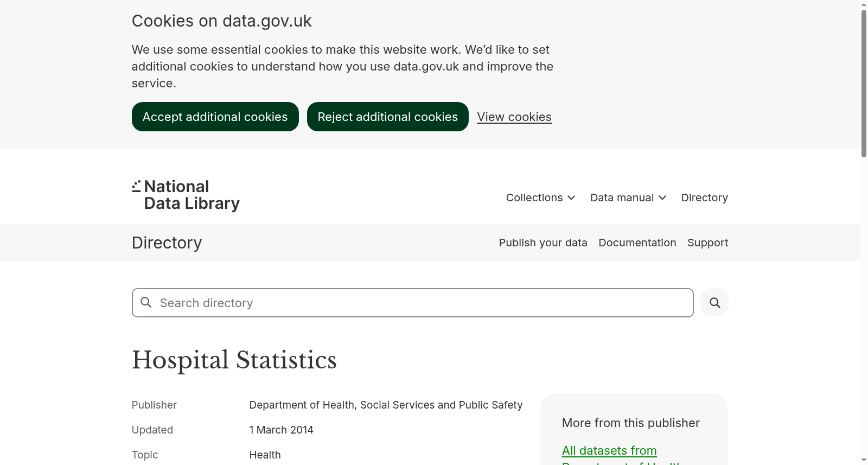The width and height of the screenshot is (868, 465).
Task: Click the magnifier search submit button
Action: click(x=714, y=303)
